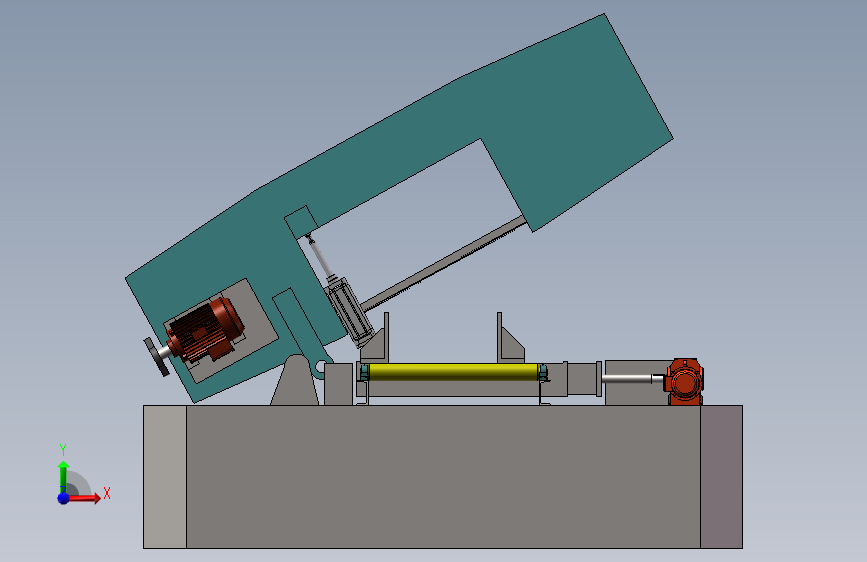Viewport: 867px width, 562px height.
Task: Select the silver shaft next to the orange gearbox
Action: click(x=633, y=378)
